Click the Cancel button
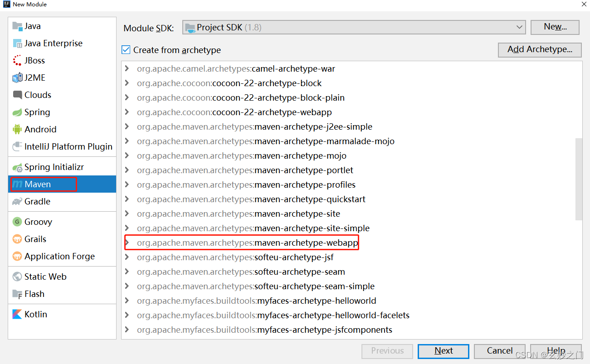The width and height of the screenshot is (590, 364). click(500, 351)
